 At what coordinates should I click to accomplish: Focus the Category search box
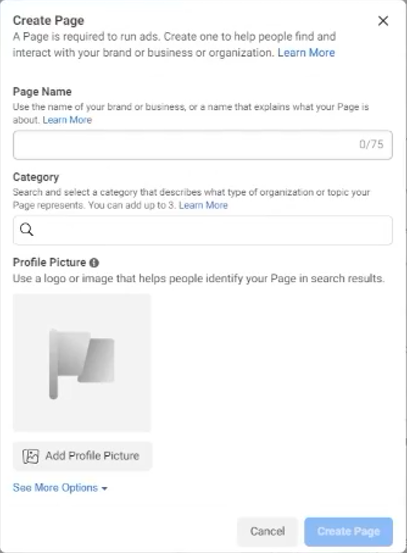pos(203,230)
